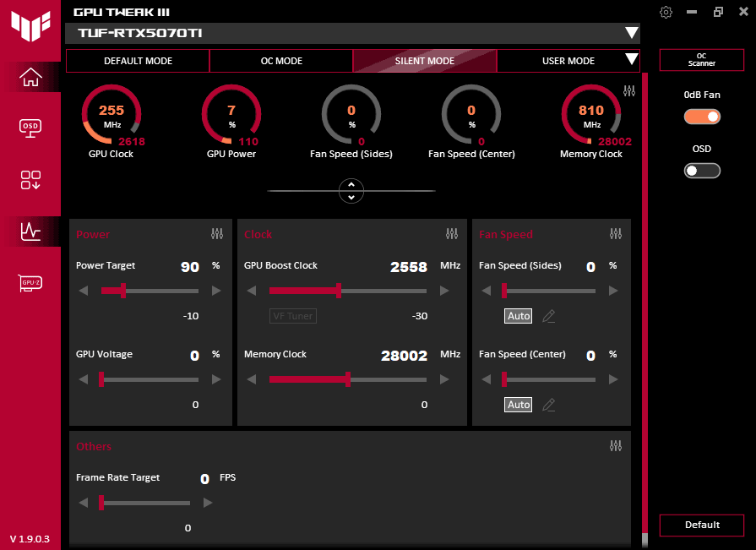
Task: Open the Home page in sidebar
Action: pos(30,77)
